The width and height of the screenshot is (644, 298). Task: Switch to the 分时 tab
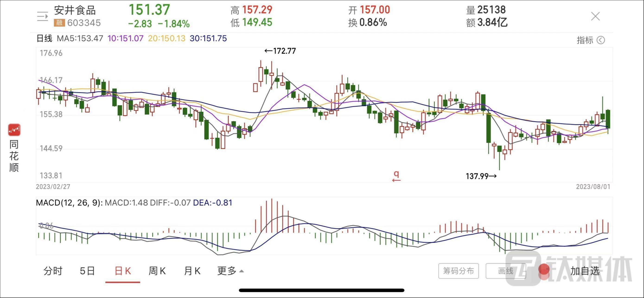[53, 271]
